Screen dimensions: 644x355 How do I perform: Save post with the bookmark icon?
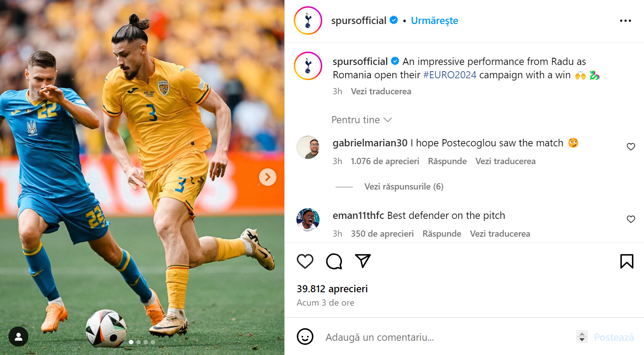[x=627, y=262]
